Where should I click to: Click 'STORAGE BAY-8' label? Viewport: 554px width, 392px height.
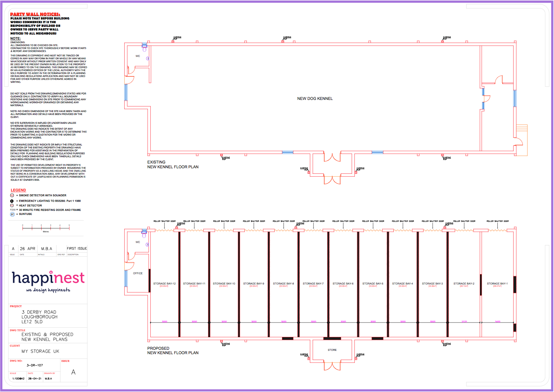point(283,284)
